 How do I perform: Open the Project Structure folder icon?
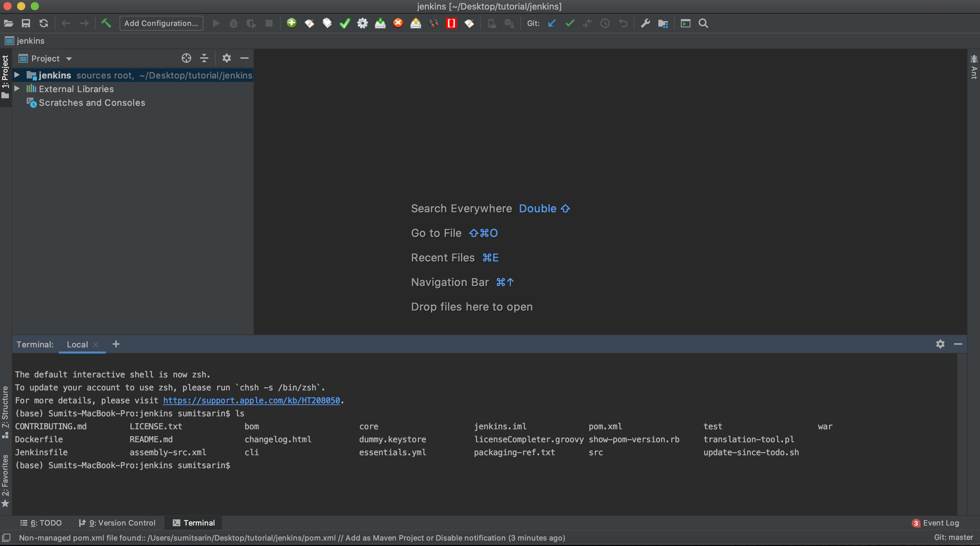tap(663, 23)
